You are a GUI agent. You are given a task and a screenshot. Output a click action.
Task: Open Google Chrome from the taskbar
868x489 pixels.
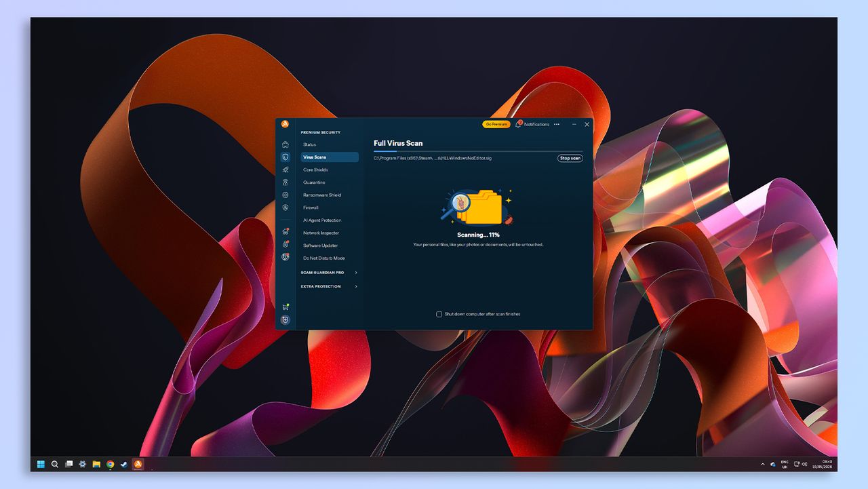pos(110,465)
